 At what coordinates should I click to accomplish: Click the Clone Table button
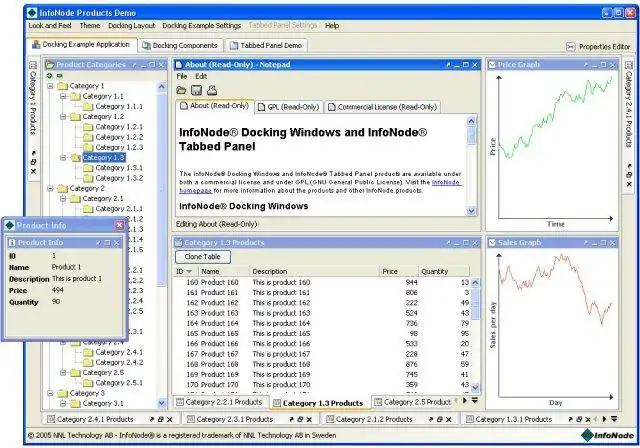[202, 257]
